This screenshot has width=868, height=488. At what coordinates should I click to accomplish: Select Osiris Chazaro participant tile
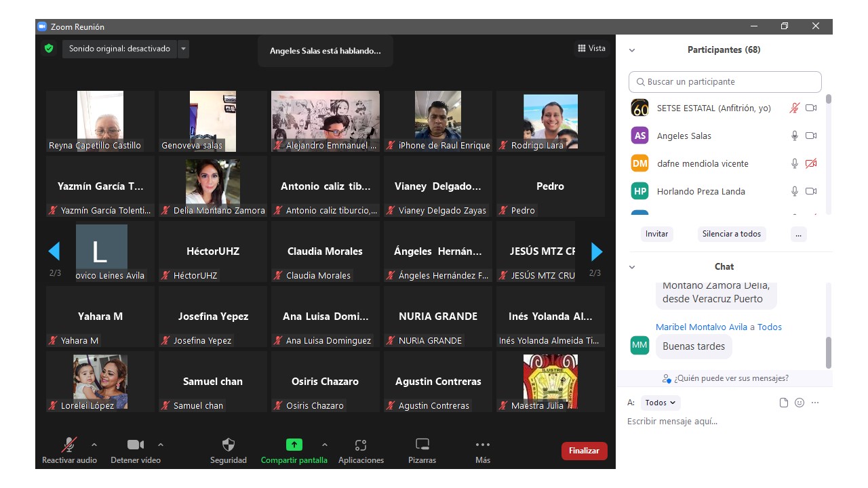tap(325, 382)
